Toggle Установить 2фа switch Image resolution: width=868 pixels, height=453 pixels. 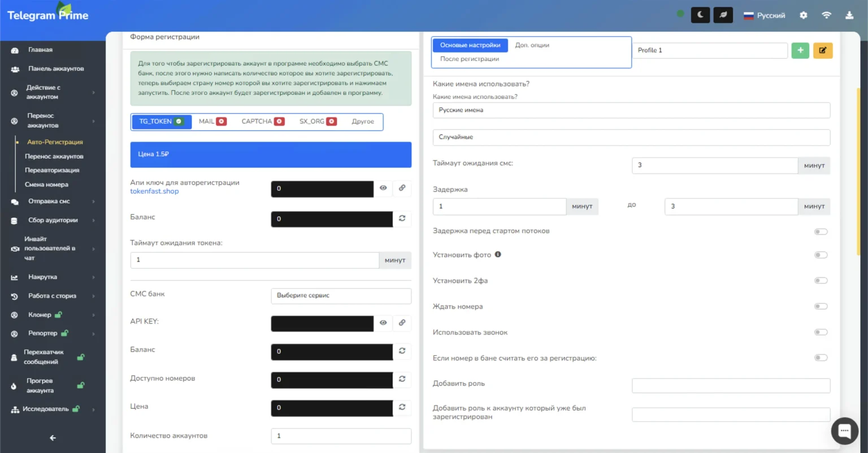click(x=821, y=281)
